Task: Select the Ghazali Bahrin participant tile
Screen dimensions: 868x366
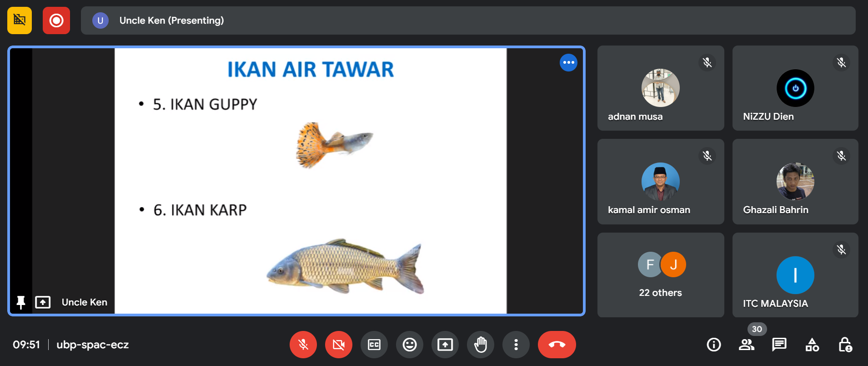Action: coord(795,182)
